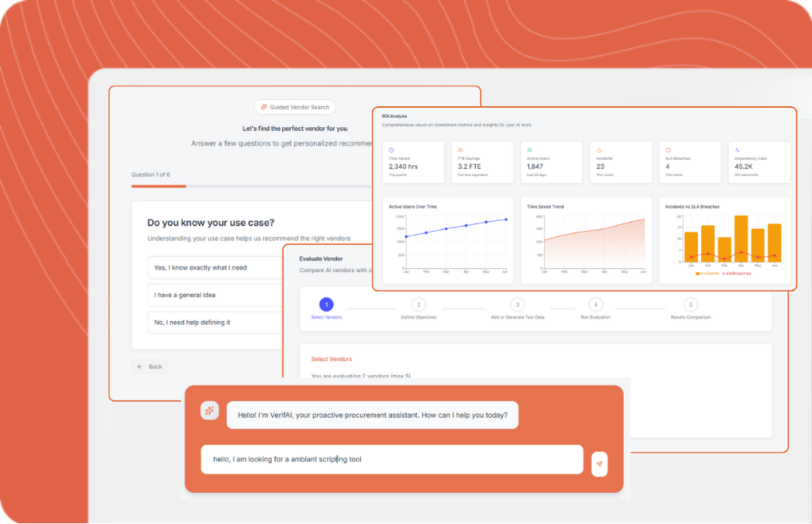Open the Guided Vendor Search badge
This screenshot has width=812, height=524.
click(x=294, y=106)
